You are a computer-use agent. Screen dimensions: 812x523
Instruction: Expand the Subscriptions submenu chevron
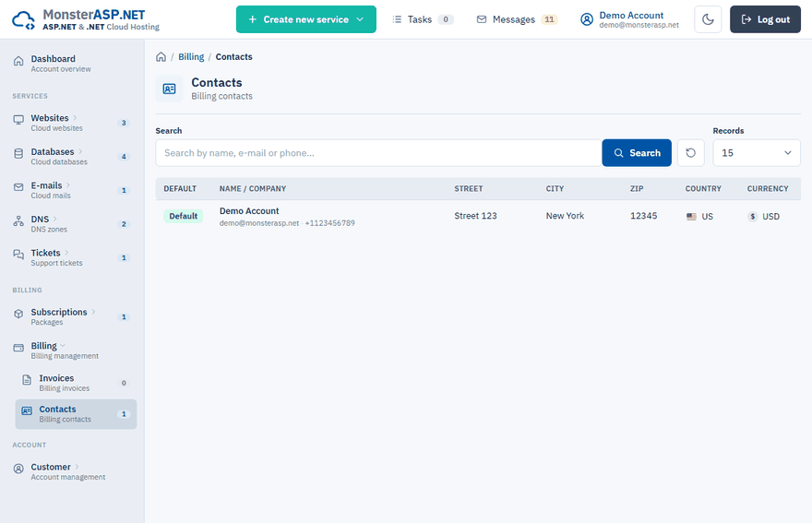[x=93, y=312]
